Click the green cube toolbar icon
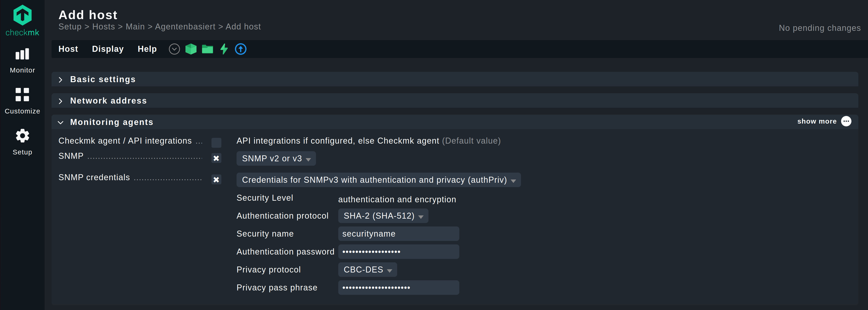Screen dimensions: 868x310 click(191, 49)
